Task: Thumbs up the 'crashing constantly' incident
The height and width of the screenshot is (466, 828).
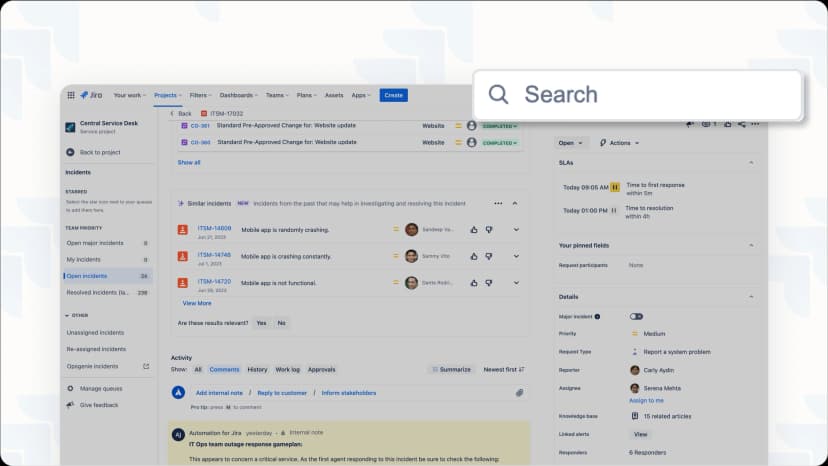Action: tap(474, 256)
